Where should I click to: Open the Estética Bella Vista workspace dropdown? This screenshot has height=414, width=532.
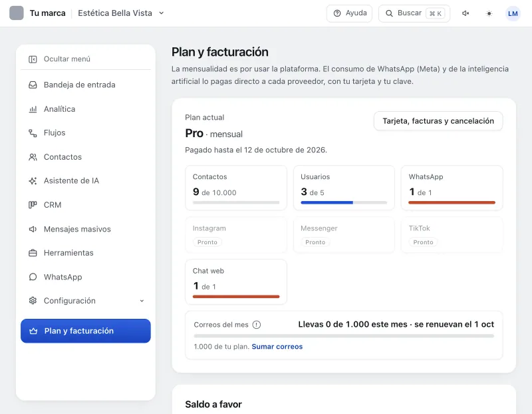tap(121, 13)
